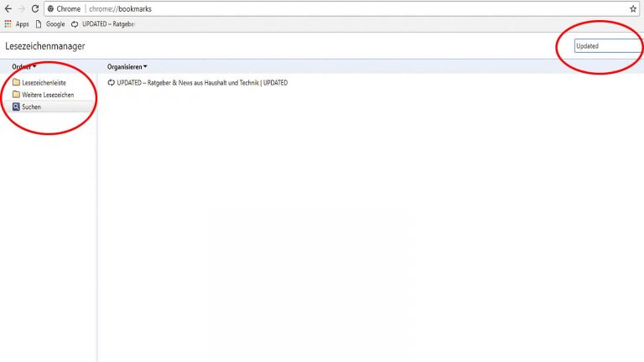Click the Lesezeichenmanager page heading

coord(44,46)
